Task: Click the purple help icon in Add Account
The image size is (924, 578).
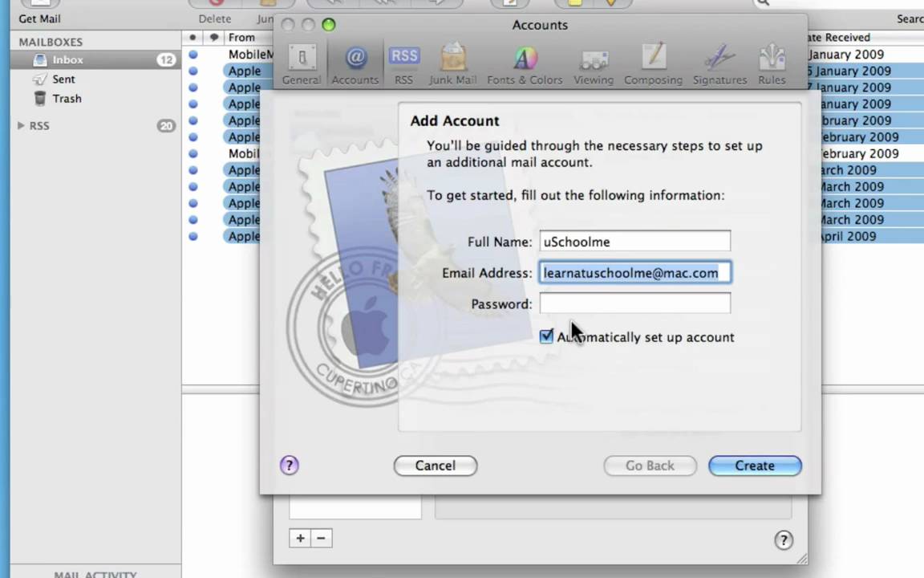Action: 289,466
